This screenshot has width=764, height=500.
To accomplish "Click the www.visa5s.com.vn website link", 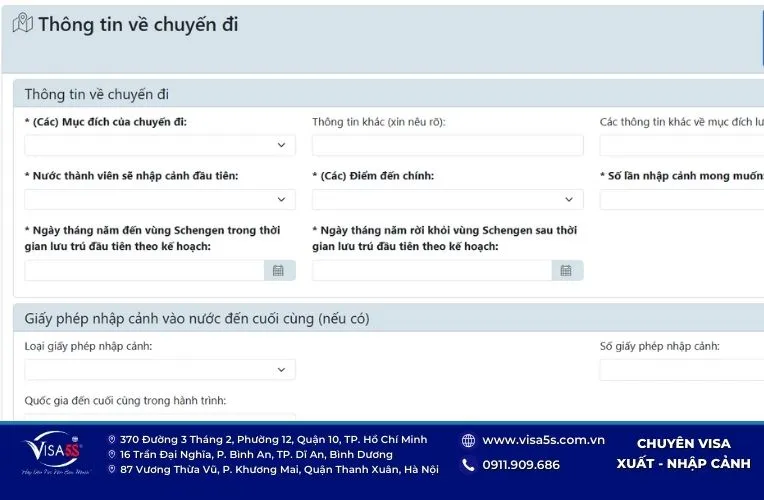I will (543, 440).
